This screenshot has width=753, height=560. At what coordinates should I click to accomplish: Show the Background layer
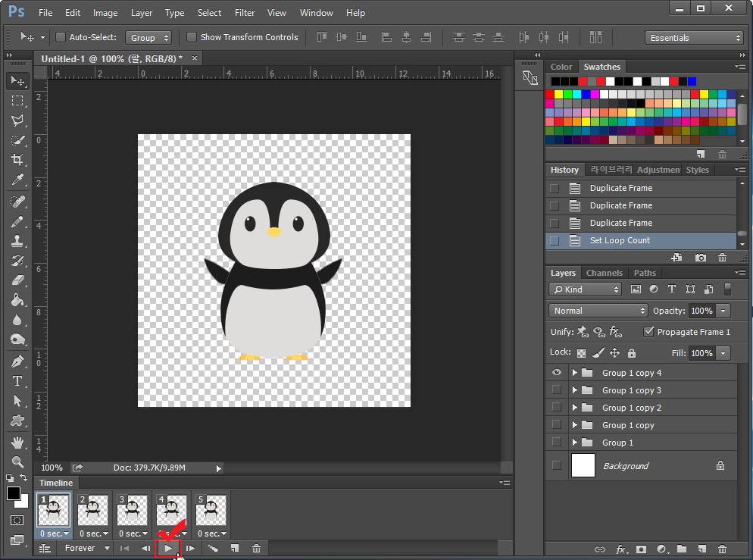click(557, 465)
